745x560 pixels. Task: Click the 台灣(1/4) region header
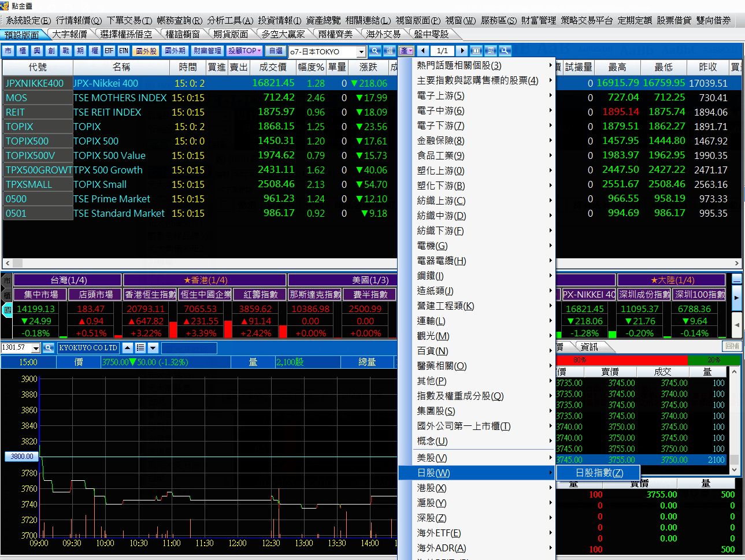68,280
